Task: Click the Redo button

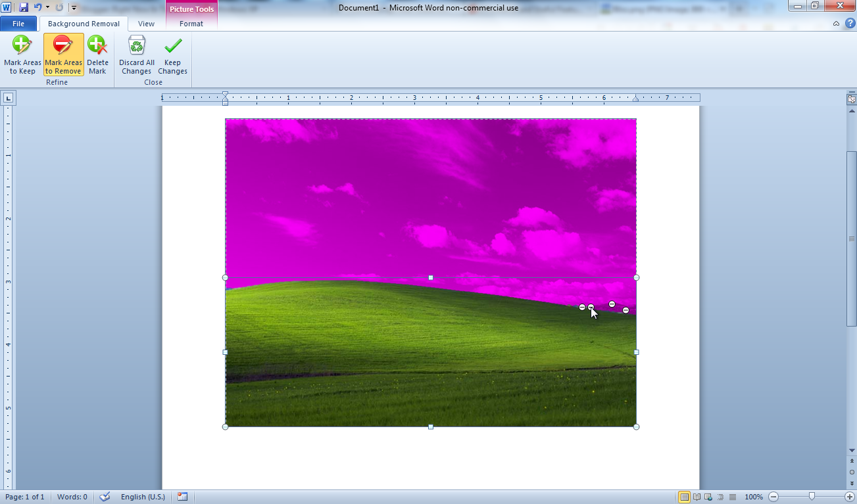Action: tap(59, 7)
